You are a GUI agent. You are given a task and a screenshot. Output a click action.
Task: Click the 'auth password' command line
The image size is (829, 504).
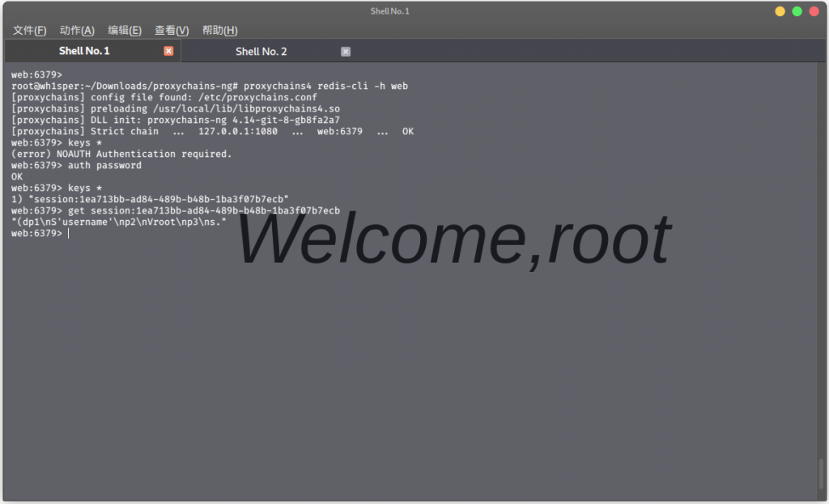tap(77, 165)
